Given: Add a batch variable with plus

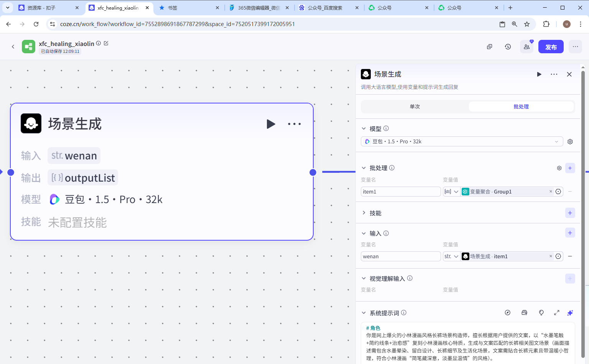Looking at the screenshot, I should point(570,168).
